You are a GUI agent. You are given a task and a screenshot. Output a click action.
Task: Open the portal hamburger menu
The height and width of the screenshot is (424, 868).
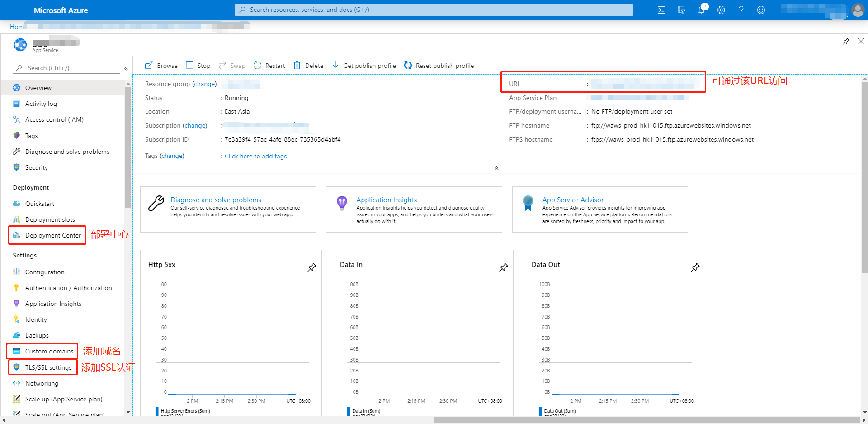click(x=12, y=10)
